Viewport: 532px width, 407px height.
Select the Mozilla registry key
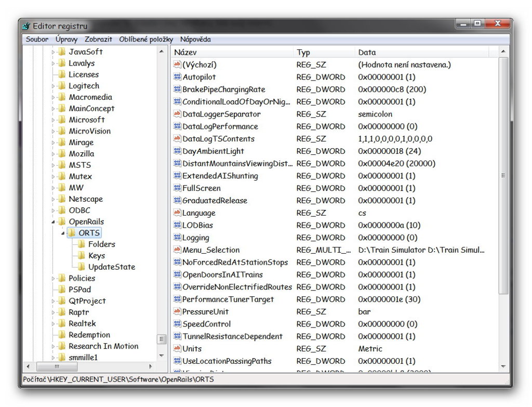click(x=82, y=154)
